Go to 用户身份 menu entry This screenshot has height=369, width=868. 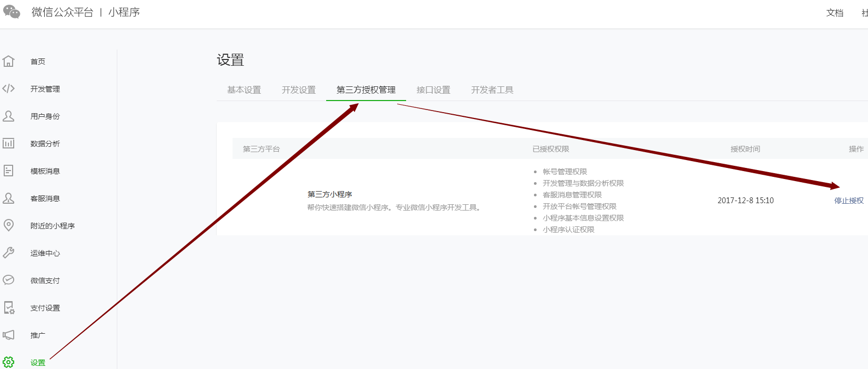[x=45, y=116]
